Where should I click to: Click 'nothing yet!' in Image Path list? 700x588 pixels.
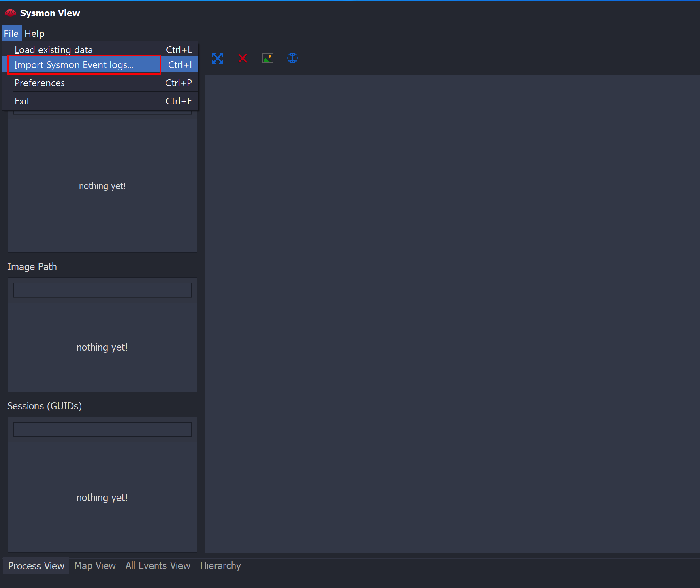click(102, 347)
